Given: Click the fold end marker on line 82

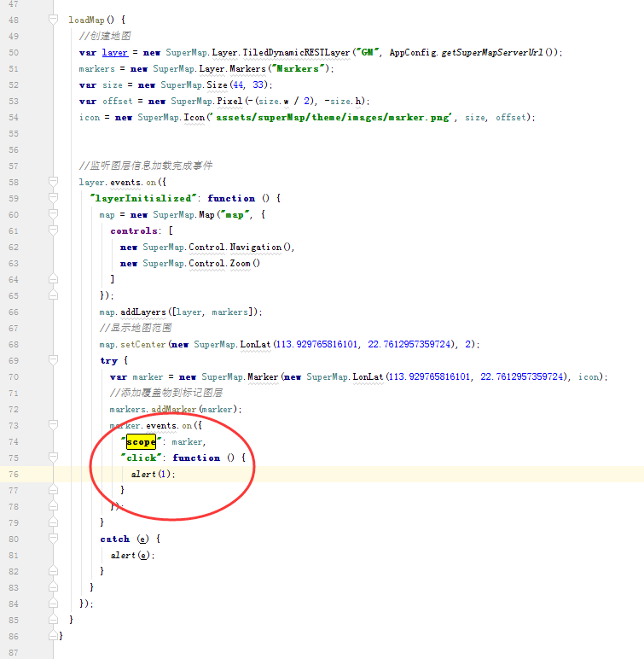Looking at the screenshot, I should pos(53,571).
